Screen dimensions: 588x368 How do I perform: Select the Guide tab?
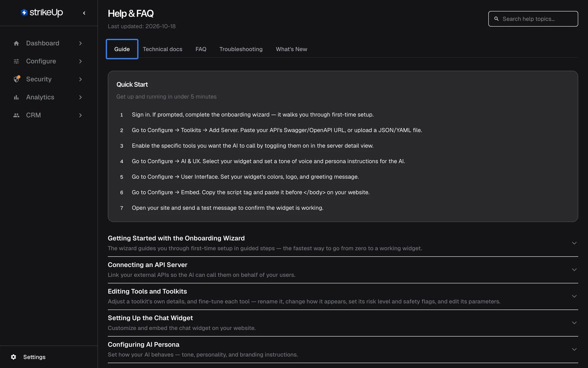[122, 49]
